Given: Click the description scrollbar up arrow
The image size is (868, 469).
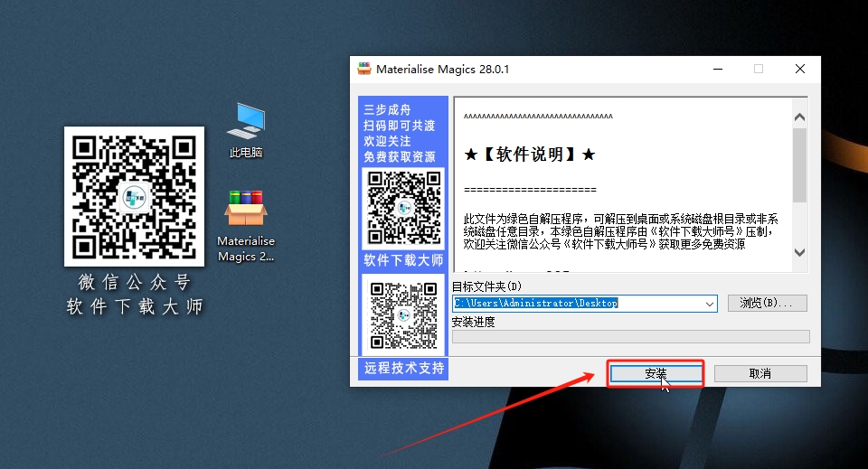Looking at the screenshot, I should coord(799,117).
